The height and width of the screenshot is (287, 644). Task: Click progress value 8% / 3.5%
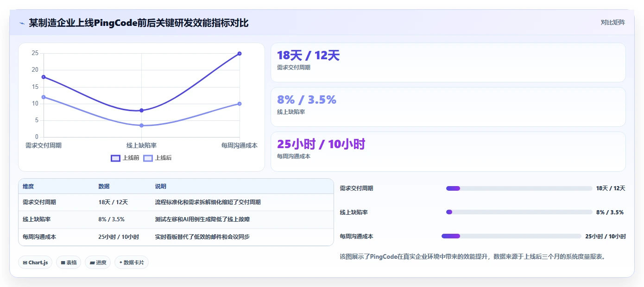[610, 212]
